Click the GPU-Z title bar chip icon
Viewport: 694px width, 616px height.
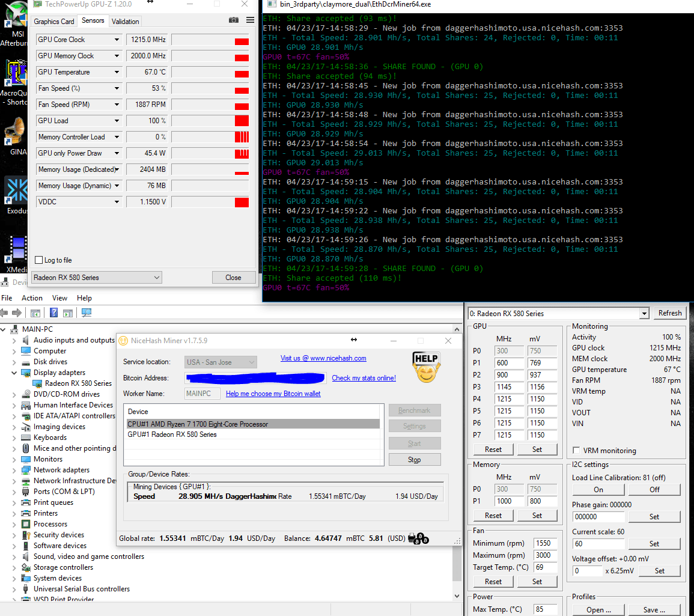[38, 4]
